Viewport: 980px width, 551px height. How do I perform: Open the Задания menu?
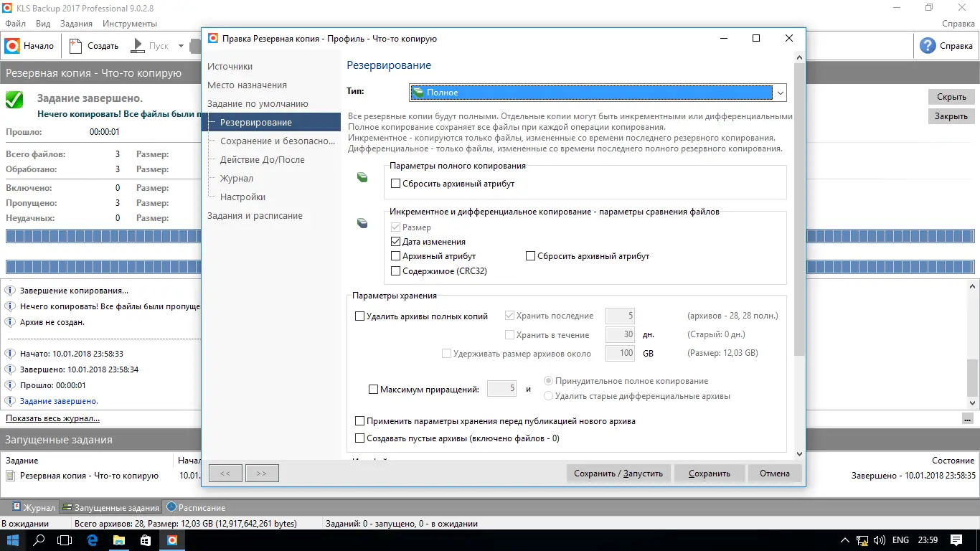point(76,24)
